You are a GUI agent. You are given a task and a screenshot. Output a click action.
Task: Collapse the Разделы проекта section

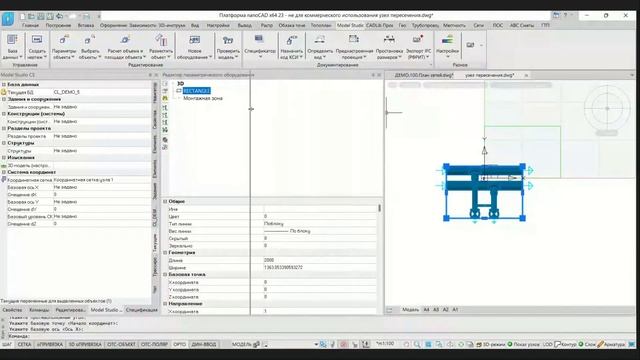(x=4, y=128)
